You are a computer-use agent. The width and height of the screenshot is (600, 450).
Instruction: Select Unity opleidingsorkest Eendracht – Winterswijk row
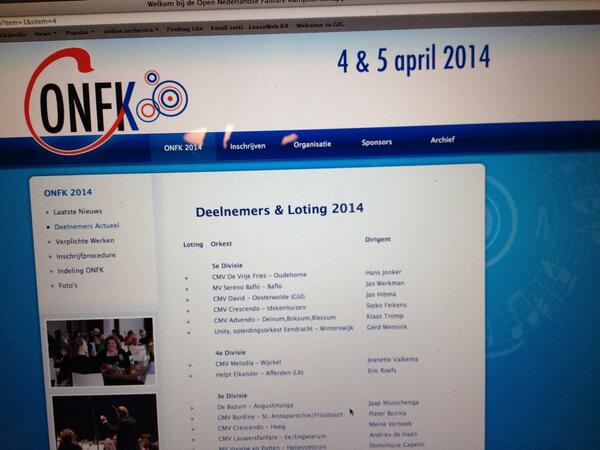[x=284, y=329]
